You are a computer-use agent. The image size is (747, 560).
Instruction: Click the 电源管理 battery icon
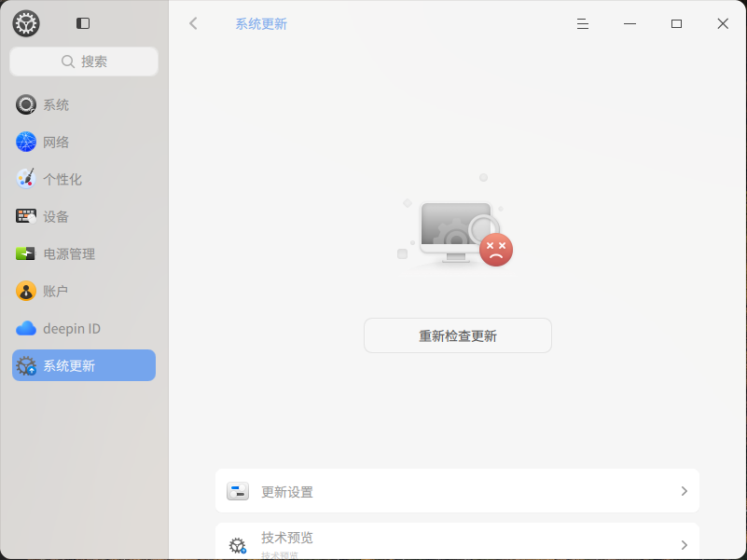[x=26, y=253]
